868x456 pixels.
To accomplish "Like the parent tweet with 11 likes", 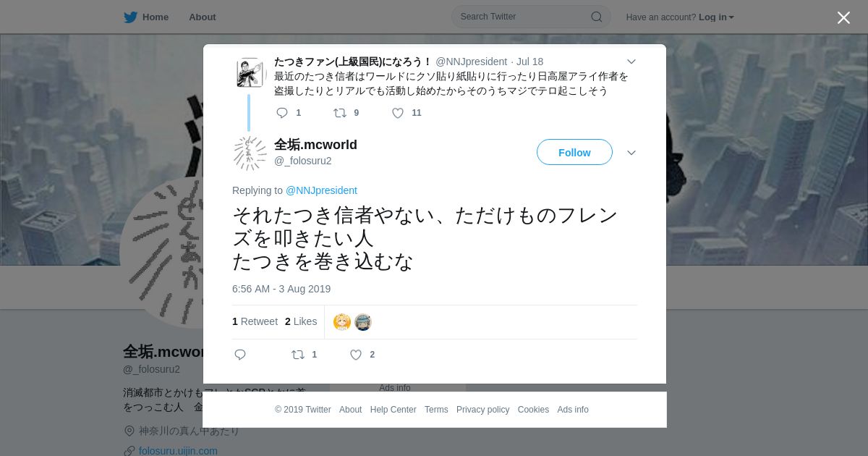I will pos(398,113).
